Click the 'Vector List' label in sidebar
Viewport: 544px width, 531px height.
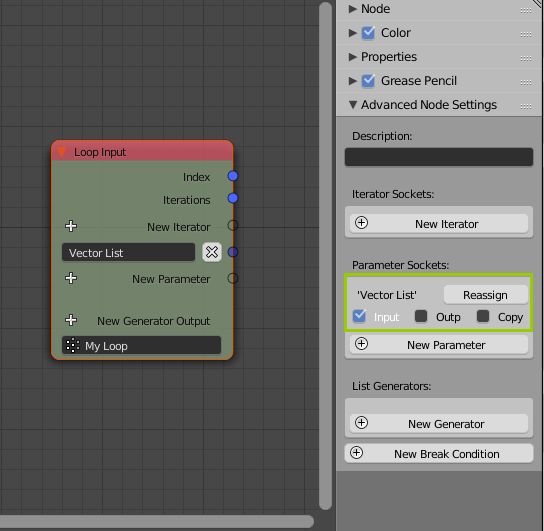tap(387, 295)
